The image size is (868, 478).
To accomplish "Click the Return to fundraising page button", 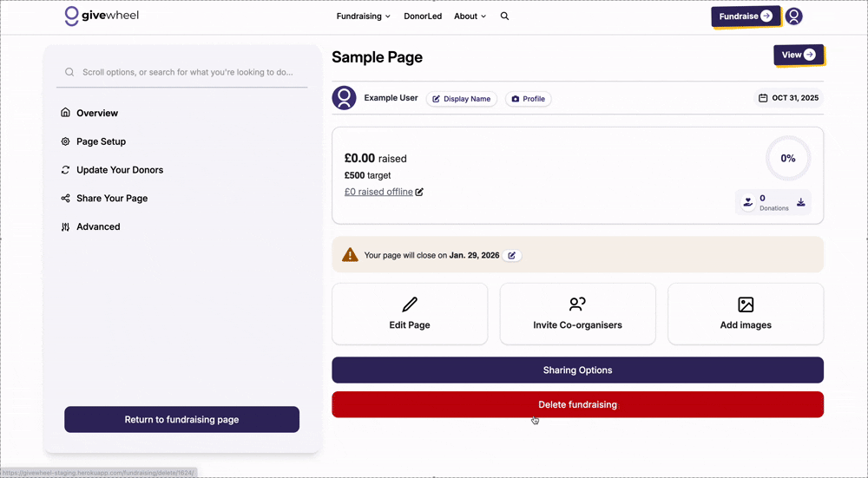I will (x=181, y=420).
